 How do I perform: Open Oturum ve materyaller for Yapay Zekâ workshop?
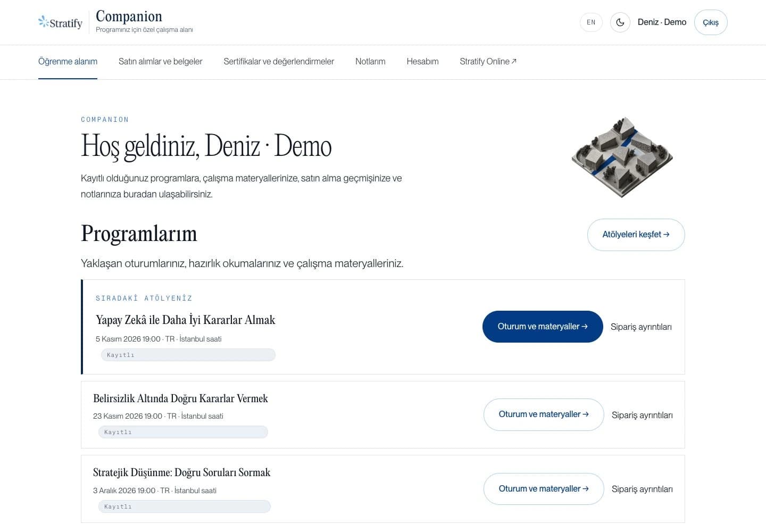[543, 327]
